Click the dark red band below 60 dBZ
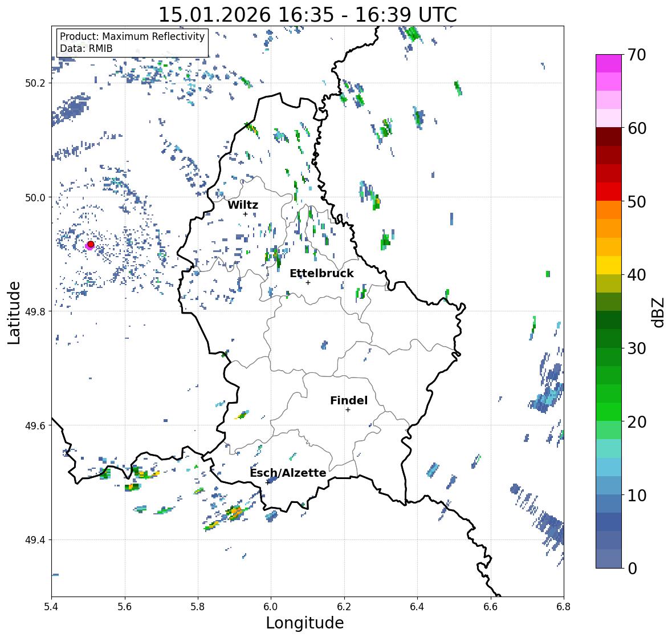 pyautogui.click(x=609, y=137)
